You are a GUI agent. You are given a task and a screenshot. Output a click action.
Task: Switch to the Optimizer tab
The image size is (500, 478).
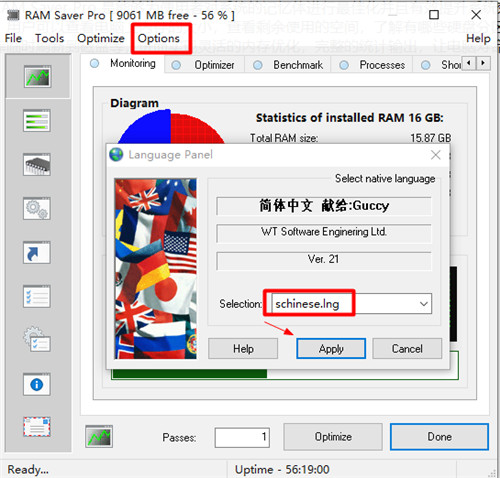coord(204,65)
